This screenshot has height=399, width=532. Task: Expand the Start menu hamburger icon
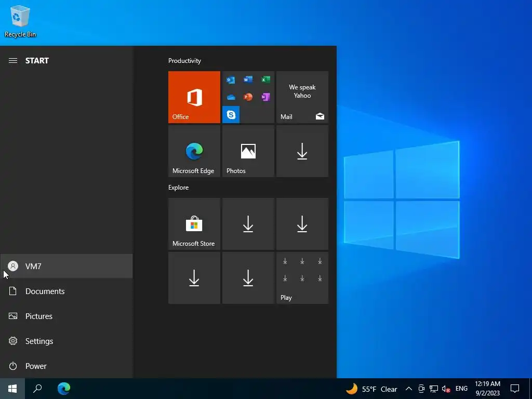point(13,61)
